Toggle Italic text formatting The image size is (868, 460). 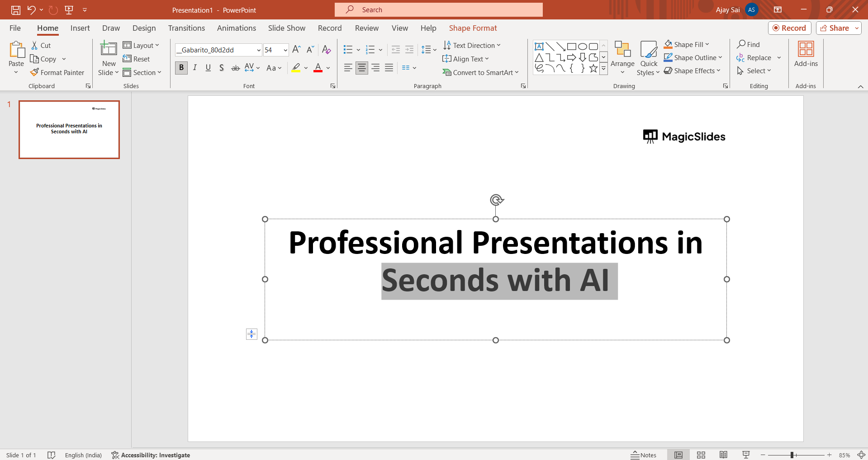coord(194,68)
